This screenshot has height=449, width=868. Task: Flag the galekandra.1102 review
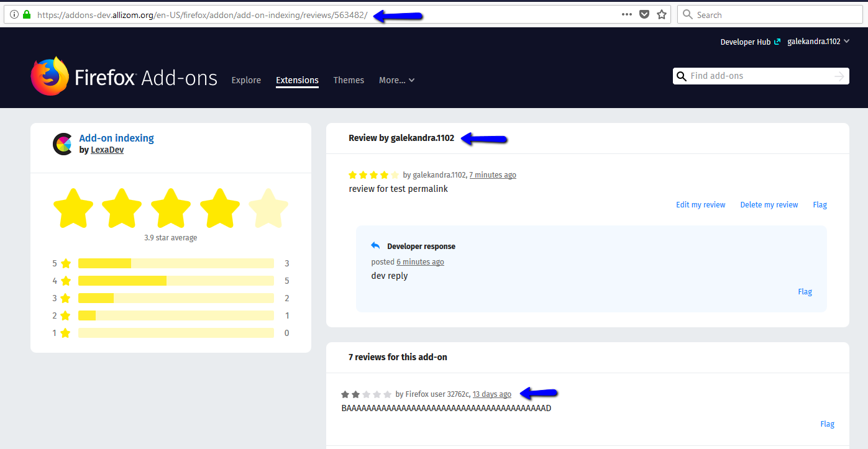820,205
